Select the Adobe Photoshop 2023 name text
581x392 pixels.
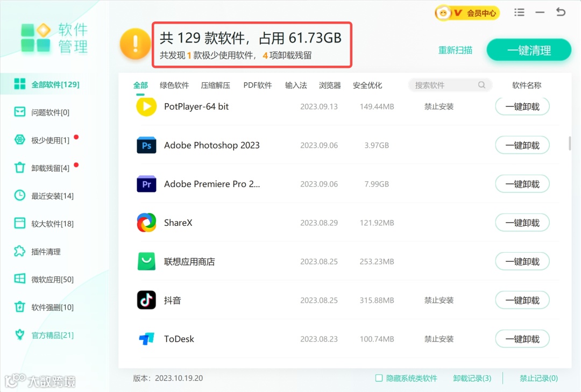[211, 145]
